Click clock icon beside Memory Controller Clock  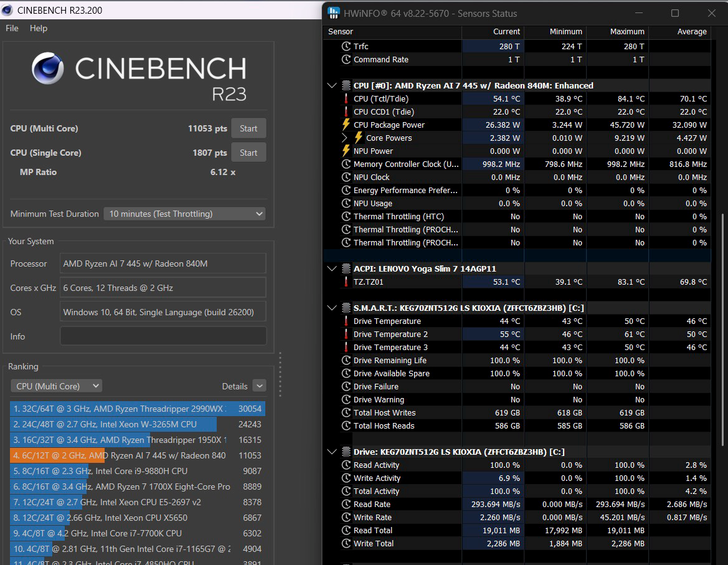346,164
